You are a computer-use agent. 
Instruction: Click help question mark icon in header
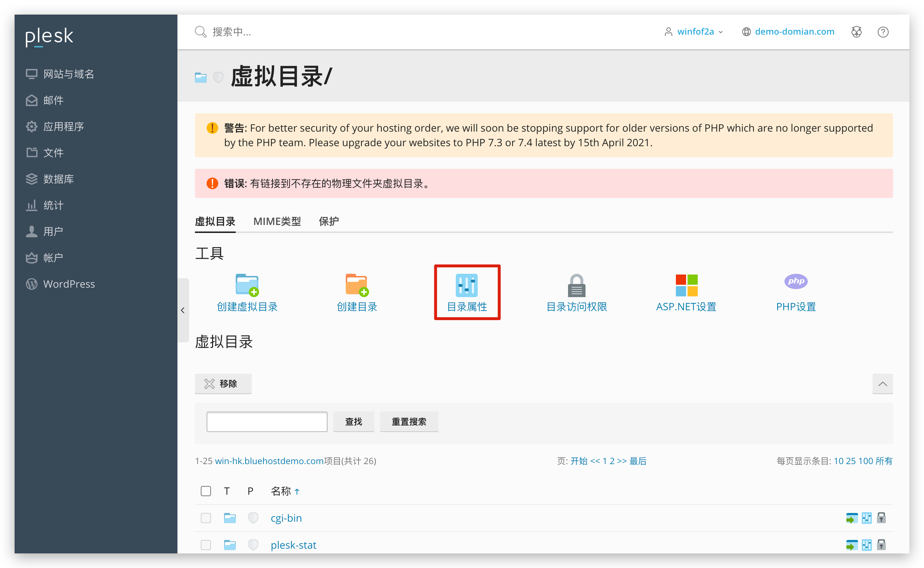coord(883,32)
